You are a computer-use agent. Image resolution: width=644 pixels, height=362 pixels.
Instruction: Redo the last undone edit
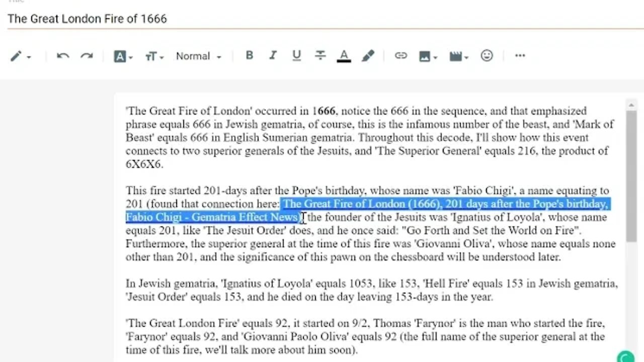(x=87, y=56)
